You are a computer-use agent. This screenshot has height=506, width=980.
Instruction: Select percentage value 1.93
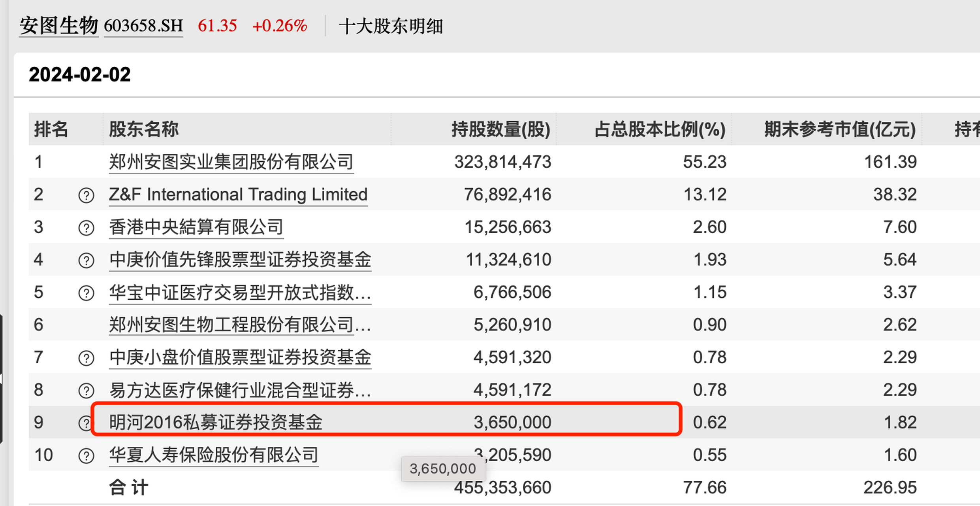pos(710,260)
